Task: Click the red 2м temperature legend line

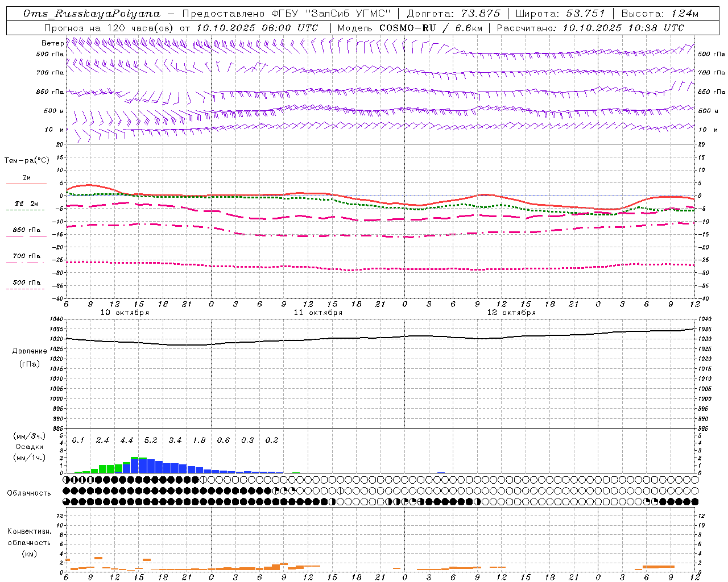Action: point(26,184)
